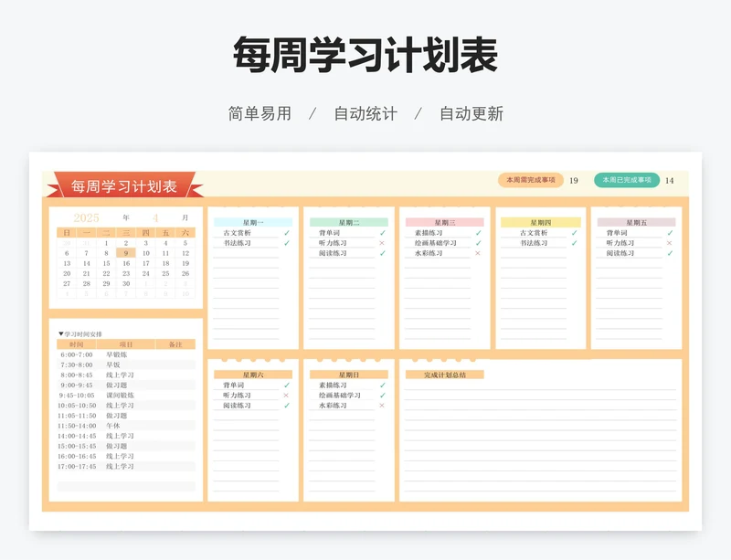Toggle the cross mark for 星期五 听力练习
731x560 pixels.
[x=670, y=243]
